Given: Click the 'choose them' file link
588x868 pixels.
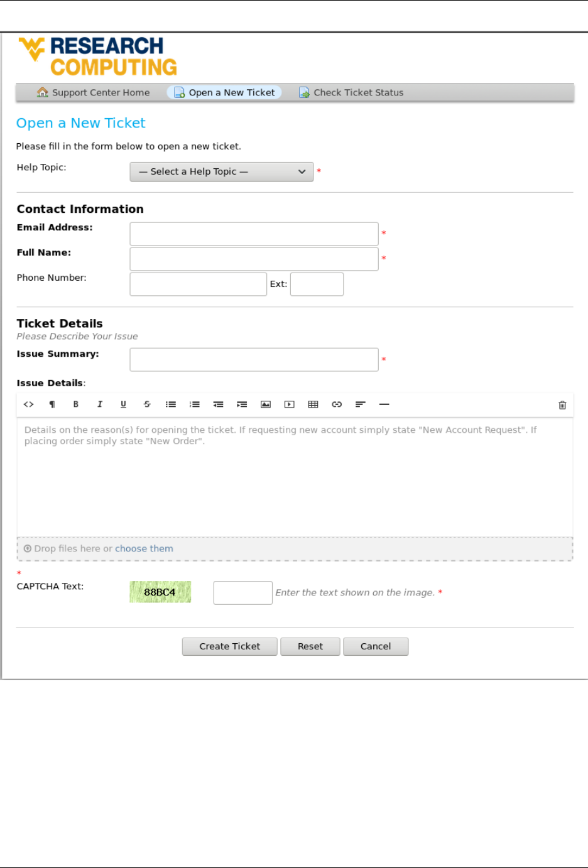Looking at the screenshot, I should coord(144,548).
